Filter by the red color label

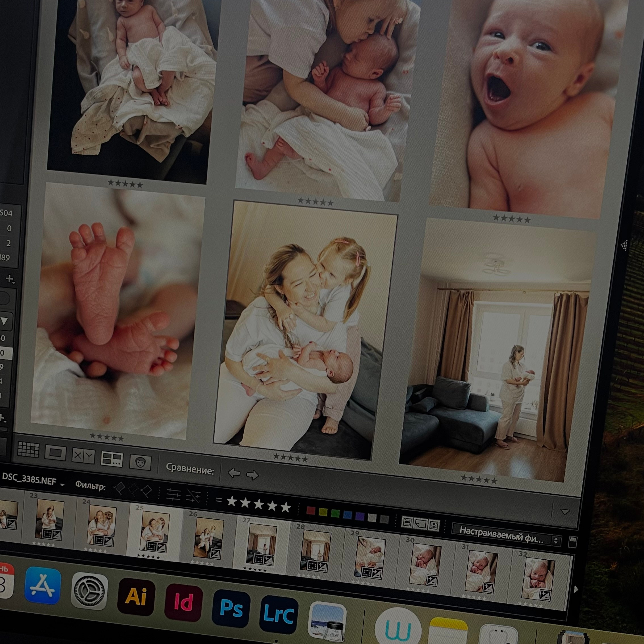tap(310, 510)
